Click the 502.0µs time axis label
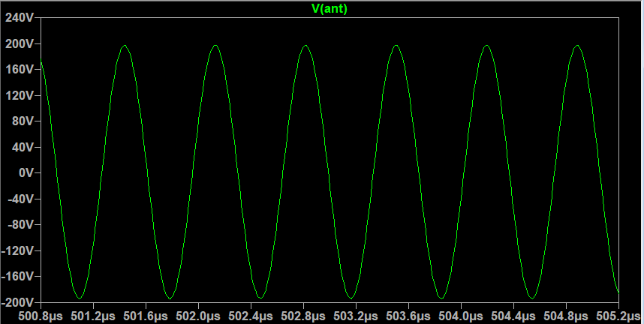This screenshot has width=644, height=324. [198, 316]
